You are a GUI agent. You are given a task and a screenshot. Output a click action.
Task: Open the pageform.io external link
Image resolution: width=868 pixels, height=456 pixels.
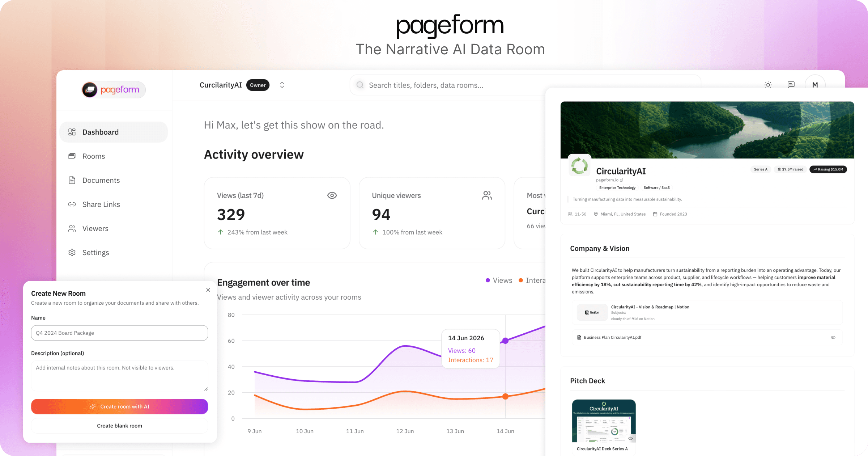(x=609, y=180)
